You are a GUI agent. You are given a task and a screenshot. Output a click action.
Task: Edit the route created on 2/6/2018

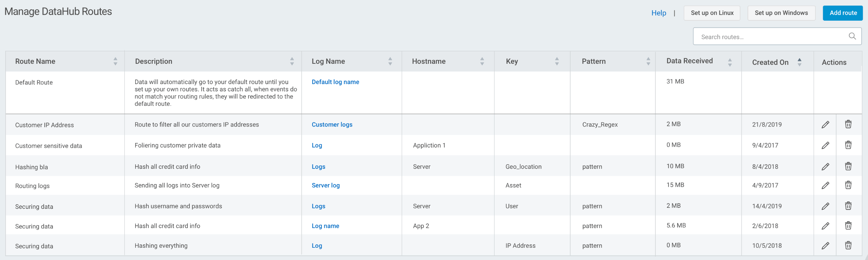(x=825, y=226)
